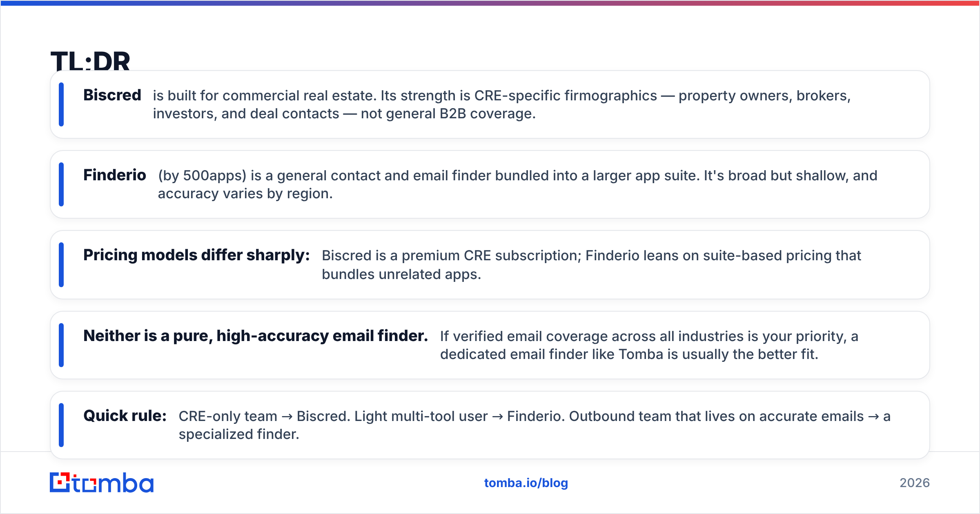Click the 2026 year label

915,483
